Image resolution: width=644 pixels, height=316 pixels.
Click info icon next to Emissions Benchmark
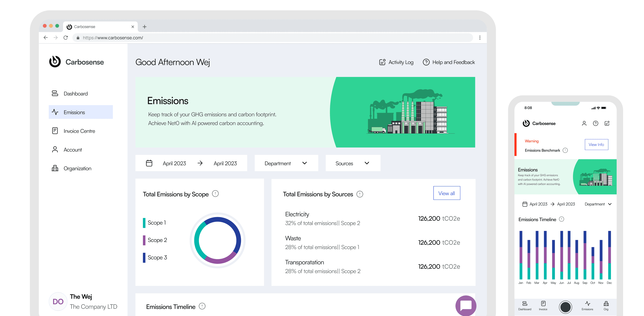coord(565,150)
